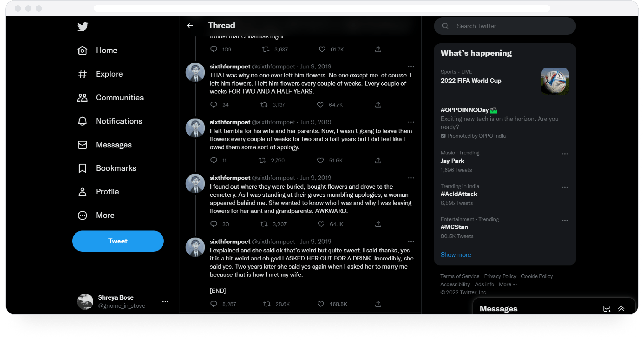Open Profile page

tap(107, 191)
